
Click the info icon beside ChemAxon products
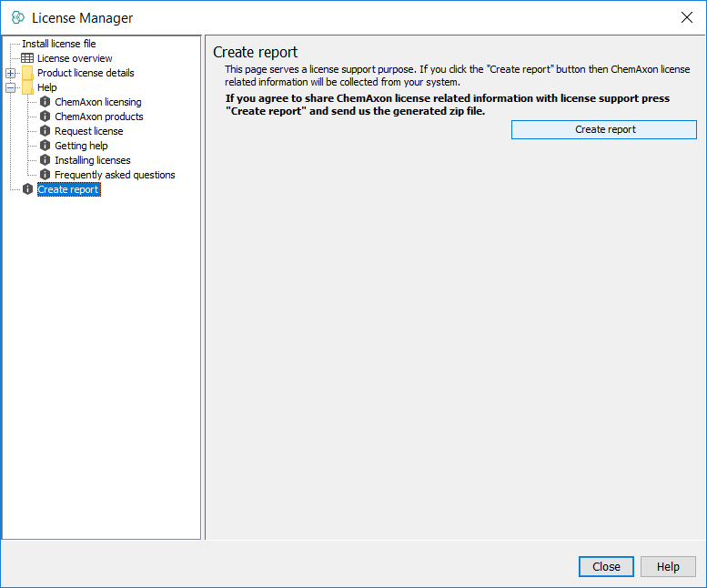pyautogui.click(x=45, y=117)
